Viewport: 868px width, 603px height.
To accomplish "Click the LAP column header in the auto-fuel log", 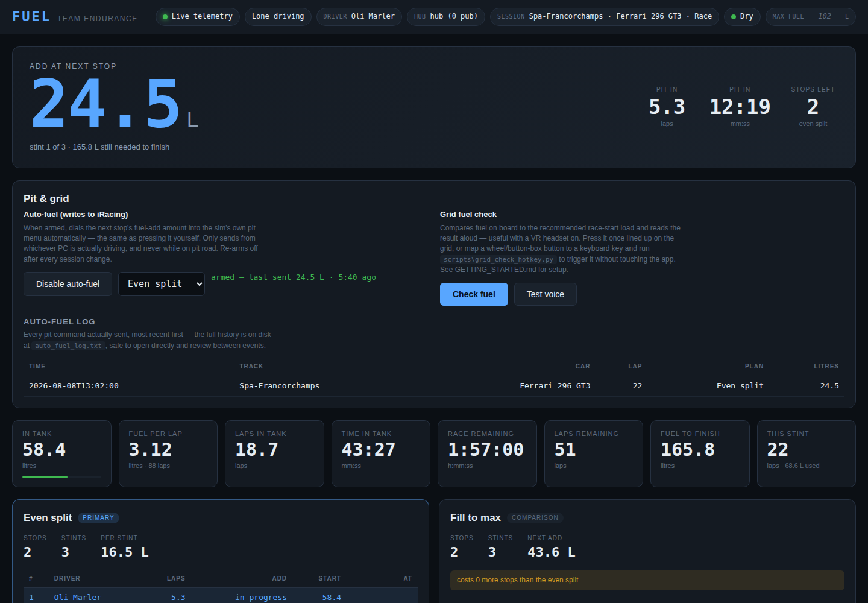I will (x=635, y=366).
